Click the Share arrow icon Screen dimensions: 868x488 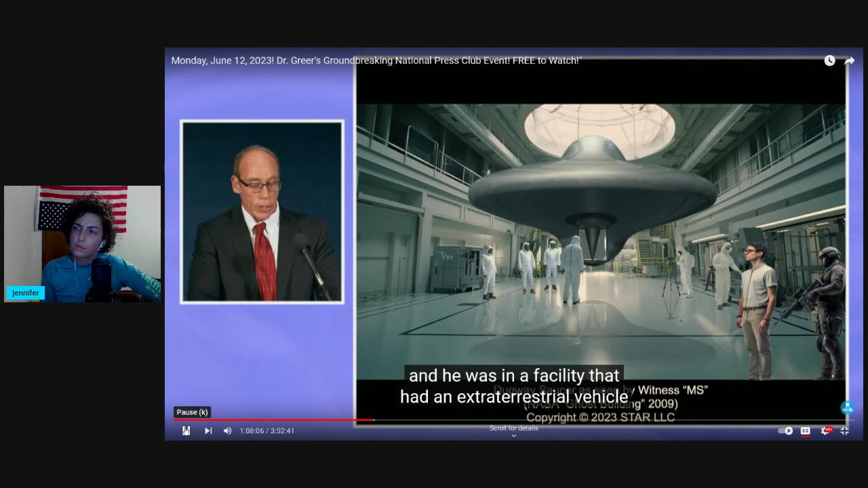849,60
